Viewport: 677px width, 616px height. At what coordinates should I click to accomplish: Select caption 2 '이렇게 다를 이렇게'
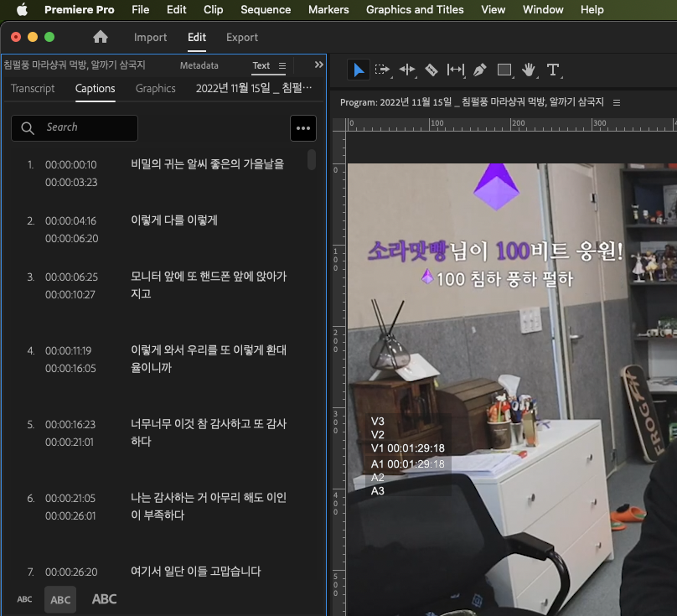point(174,220)
